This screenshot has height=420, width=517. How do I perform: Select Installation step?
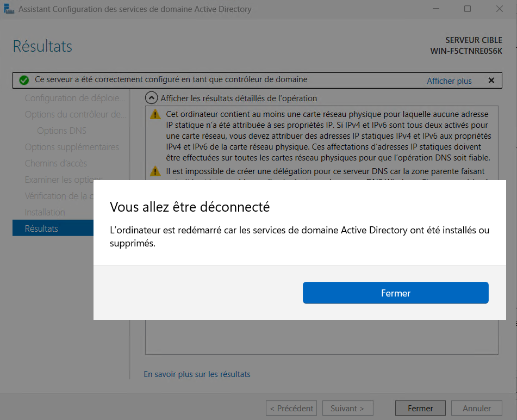(45, 212)
